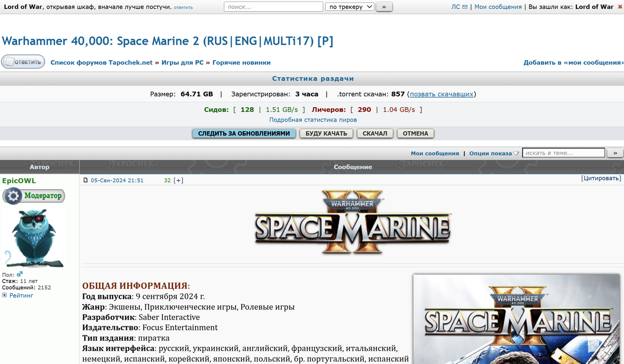Screen dimensions: 624x364
Task: Click the [+] rating button beside 32
Action: click(x=178, y=180)
